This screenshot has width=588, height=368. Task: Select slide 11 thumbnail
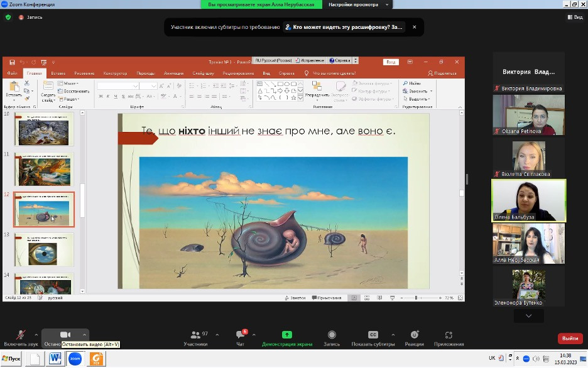click(x=44, y=169)
